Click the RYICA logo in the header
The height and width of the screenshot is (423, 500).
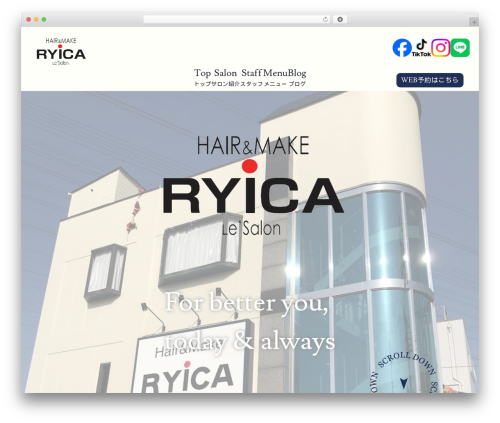click(x=61, y=51)
